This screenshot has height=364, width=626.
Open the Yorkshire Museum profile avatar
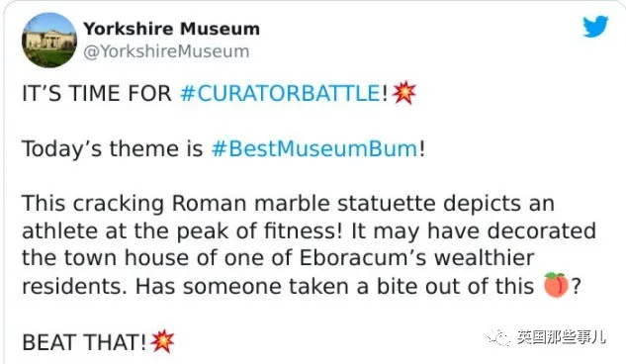49,40
